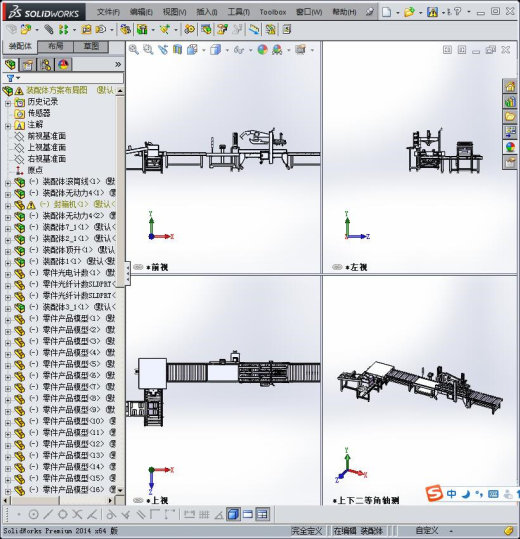
Task: Open the Display Style dropdown arrow
Action: pos(227,50)
